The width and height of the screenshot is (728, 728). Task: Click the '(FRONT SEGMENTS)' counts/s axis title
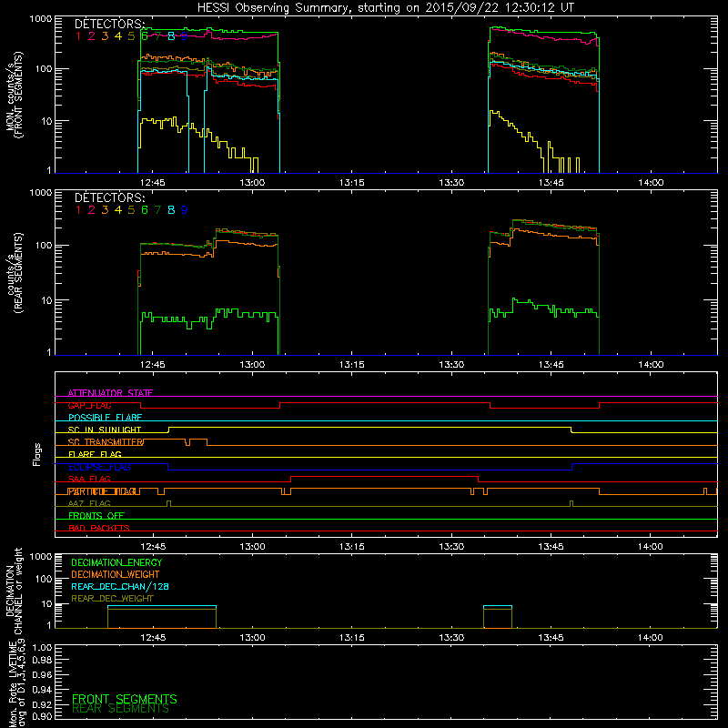(x=18, y=95)
